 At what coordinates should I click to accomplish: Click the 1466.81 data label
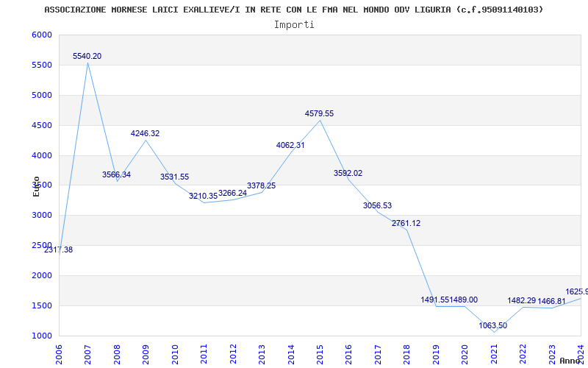[551, 301]
